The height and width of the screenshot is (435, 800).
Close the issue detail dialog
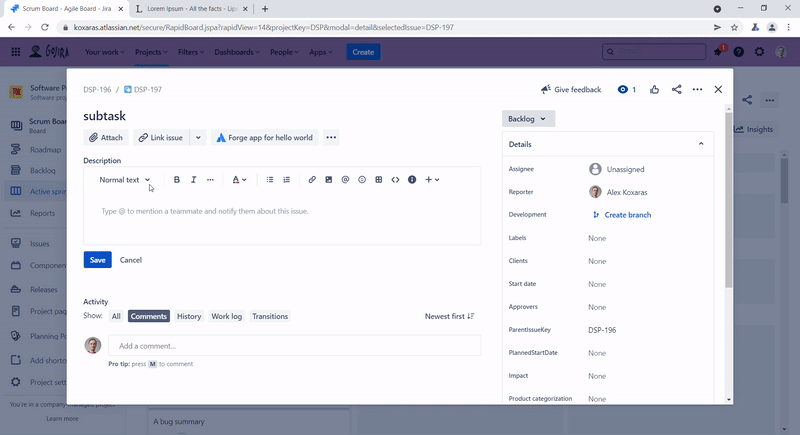pyautogui.click(x=718, y=90)
